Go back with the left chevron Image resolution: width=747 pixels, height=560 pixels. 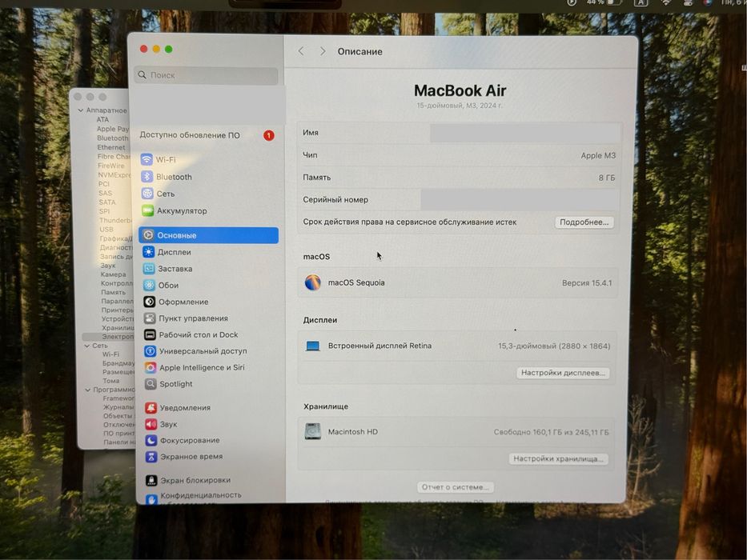tap(301, 51)
